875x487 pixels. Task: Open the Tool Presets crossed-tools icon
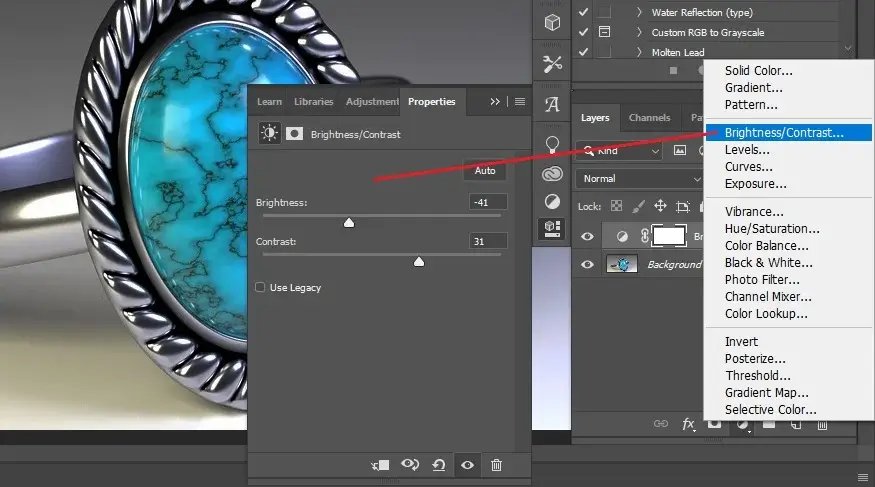click(x=552, y=64)
